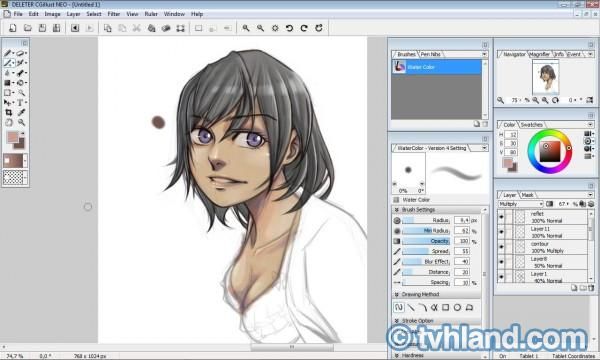Select the Eyedropper tool in toolbox
Viewport: 600px width, 360px height.
point(21,112)
